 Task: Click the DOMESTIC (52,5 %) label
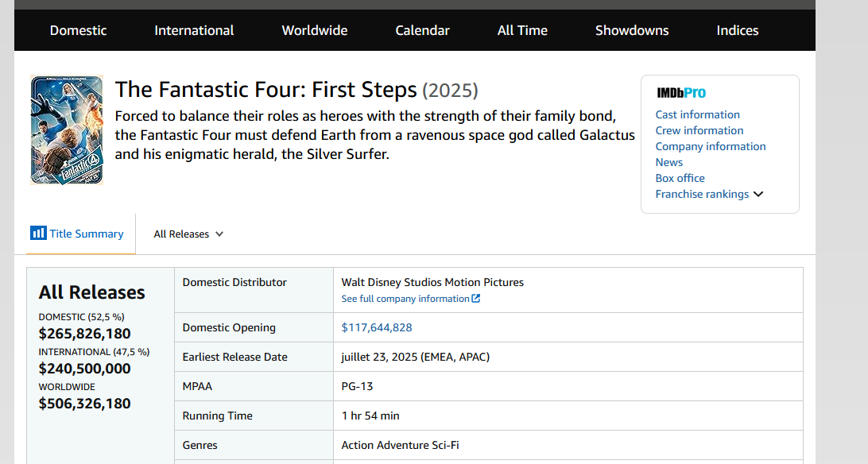[81, 317]
